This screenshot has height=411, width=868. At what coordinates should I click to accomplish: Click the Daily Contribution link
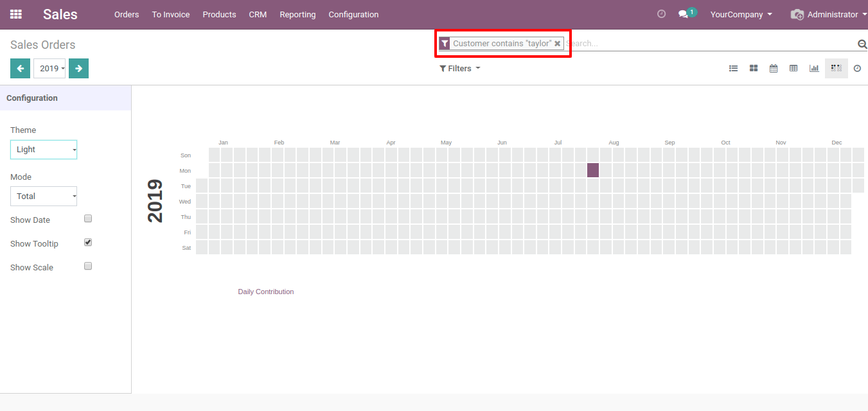(265, 292)
